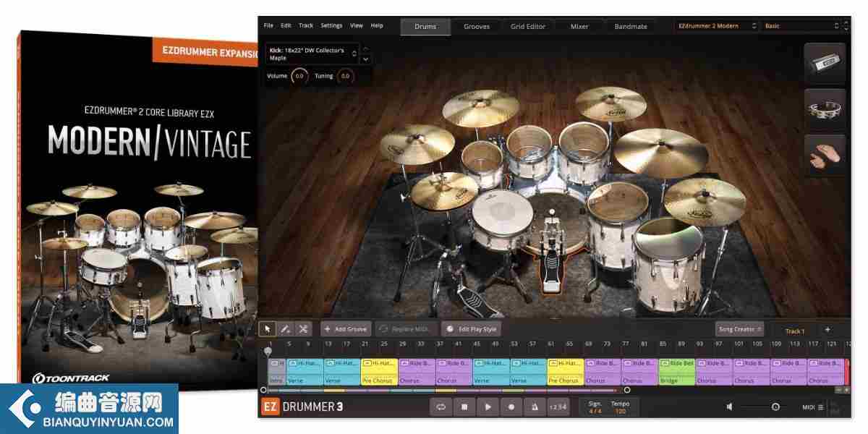
Task: Adjust the Volume knob
Action: tap(299, 76)
